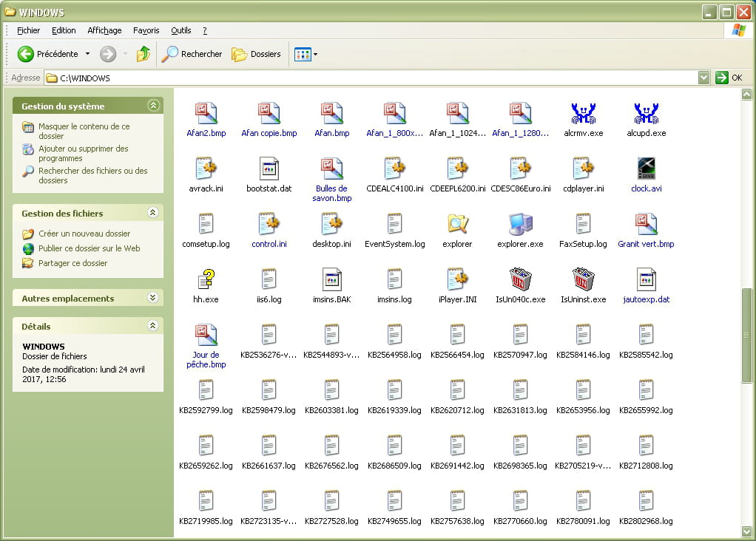Toggle the Dossiers folder pane button

point(256,54)
